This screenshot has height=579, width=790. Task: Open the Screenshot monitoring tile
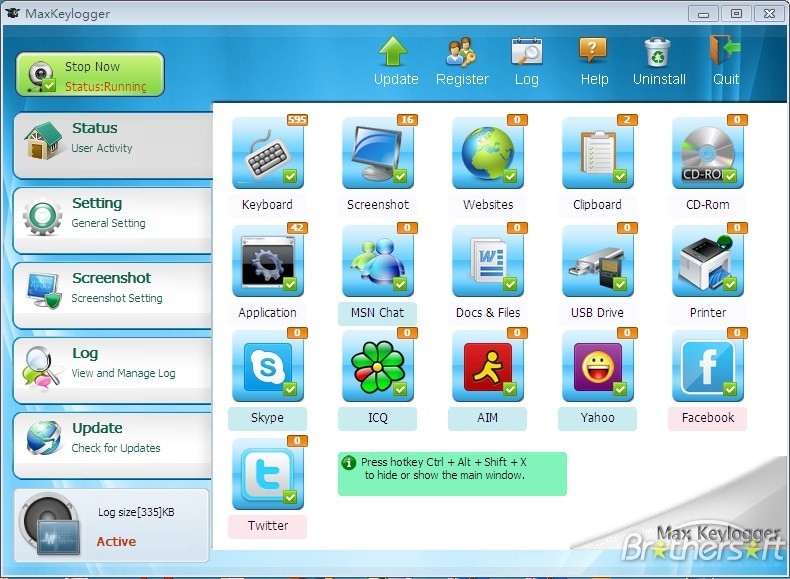click(x=378, y=153)
